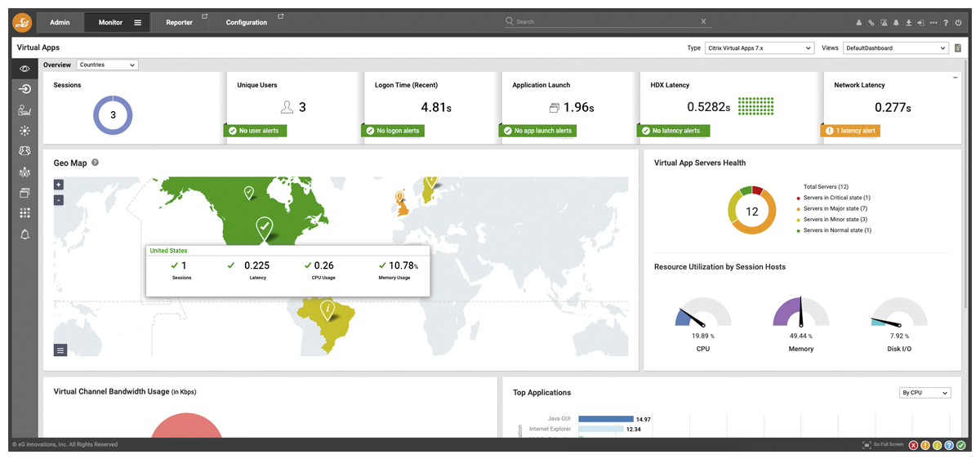Click the document icon beside Views dropdown
Viewport: 980px width, 459px height.
pyautogui.click(x=958, y=48)
